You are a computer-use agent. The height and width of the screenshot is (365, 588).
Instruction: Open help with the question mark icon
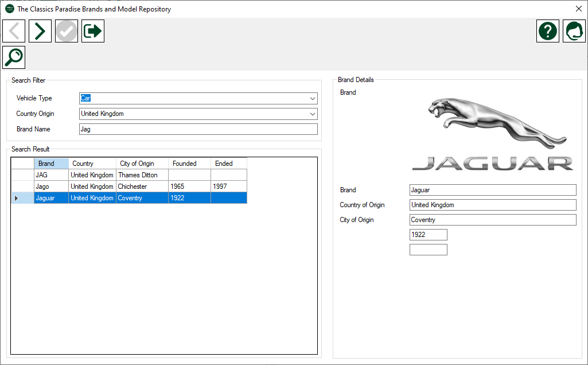click(547, 31)
